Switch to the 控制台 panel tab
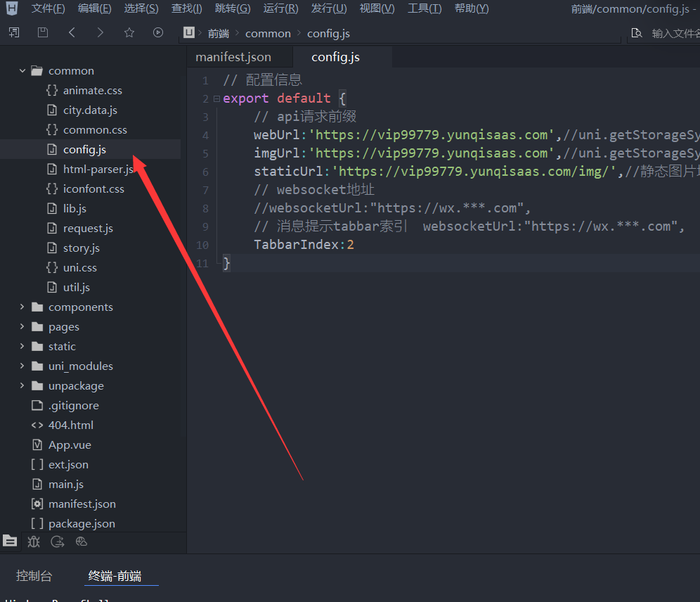Screen dimensions: 700x602 (34, 576)
